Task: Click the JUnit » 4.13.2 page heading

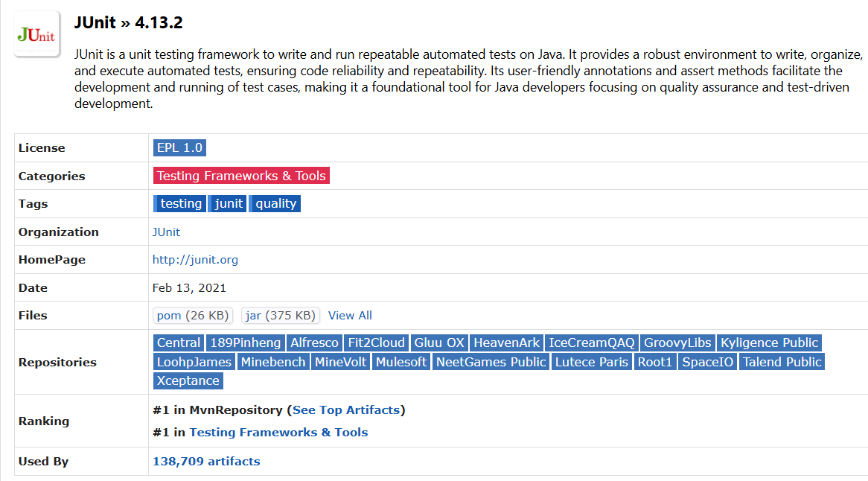Action: (x=129, y=22)
